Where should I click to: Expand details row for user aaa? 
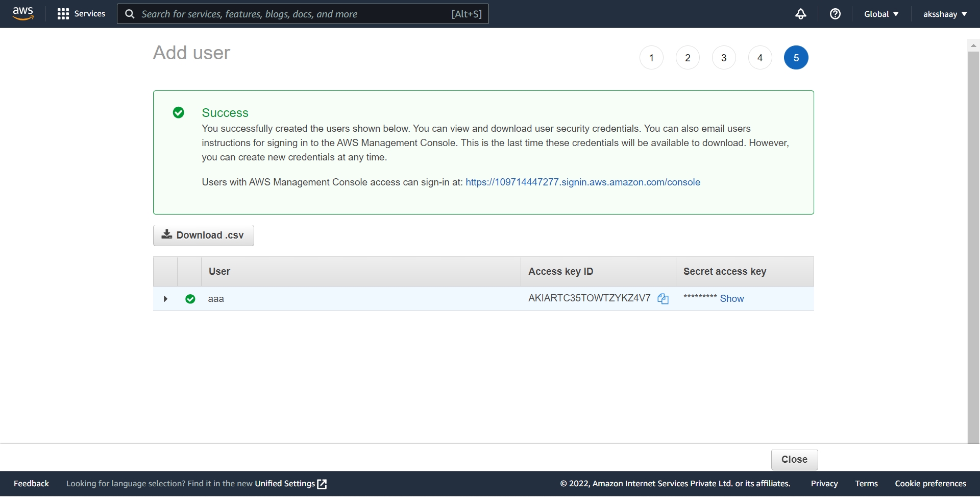165,299
